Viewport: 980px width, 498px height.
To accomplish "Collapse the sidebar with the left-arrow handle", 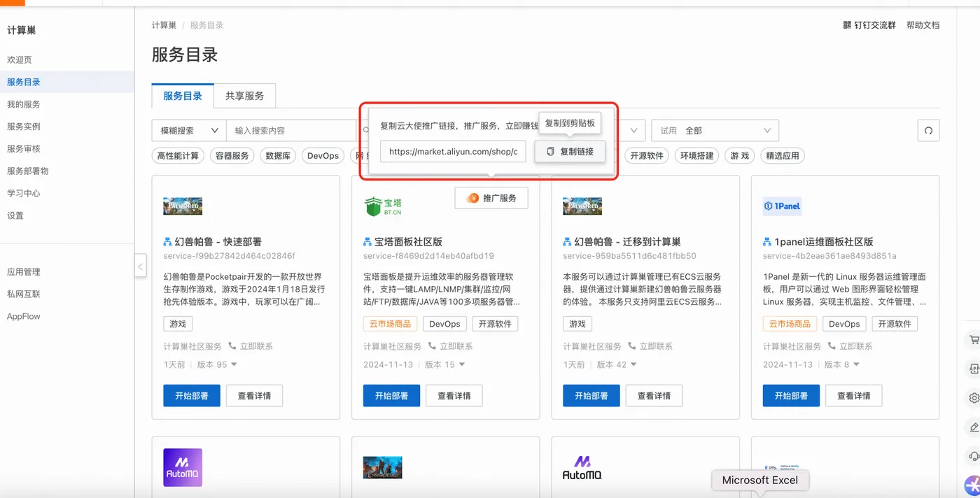I will click(x=141, y=266).
